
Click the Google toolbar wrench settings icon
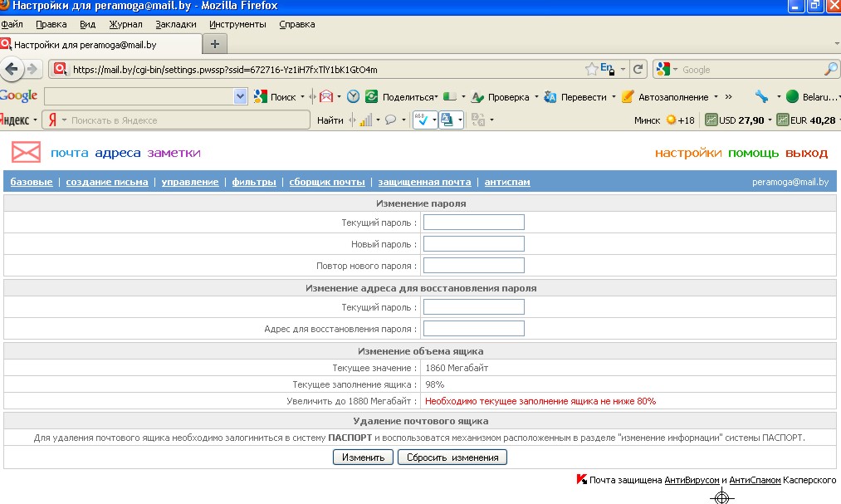(x=761, y=96)
